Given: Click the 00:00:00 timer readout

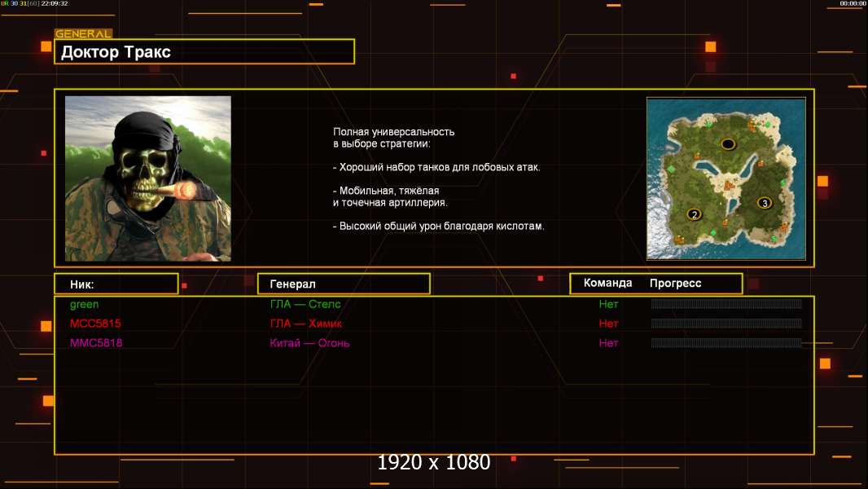Looking at the screenshot, I should tap(853, 3).
